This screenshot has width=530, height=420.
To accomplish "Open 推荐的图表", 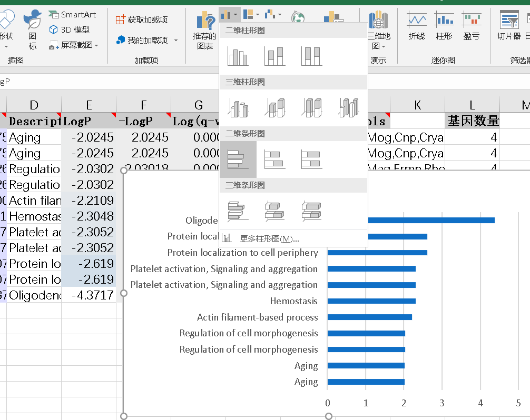I will coord(204,31).
